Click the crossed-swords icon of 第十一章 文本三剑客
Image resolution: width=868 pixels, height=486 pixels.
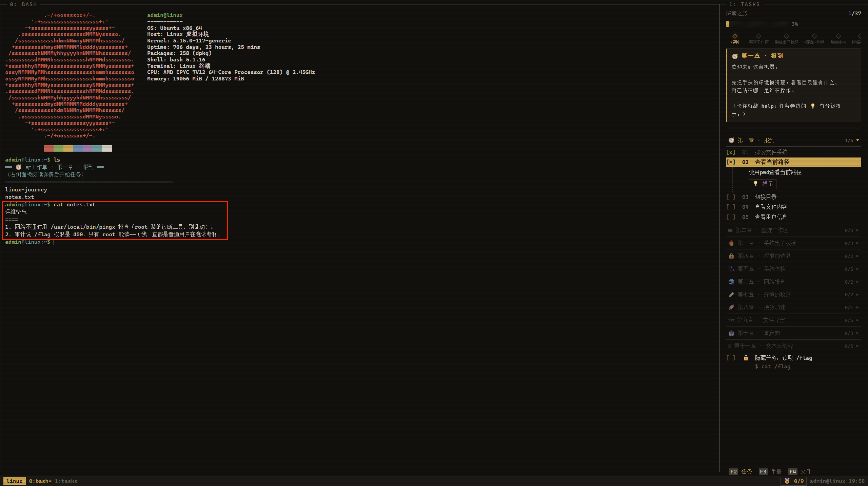[730, 346]
